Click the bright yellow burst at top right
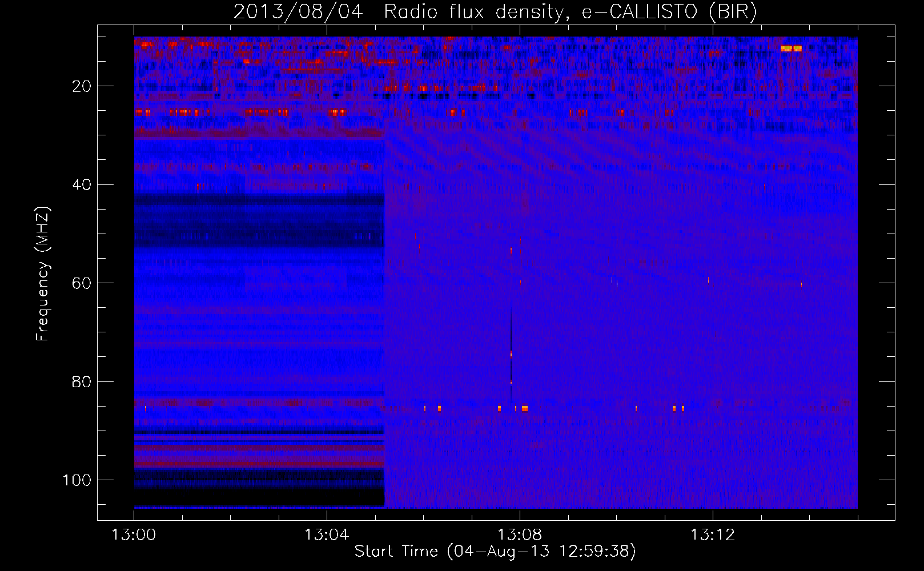The height and width of the screenshot is (571, 924). (x=791, y=49)
